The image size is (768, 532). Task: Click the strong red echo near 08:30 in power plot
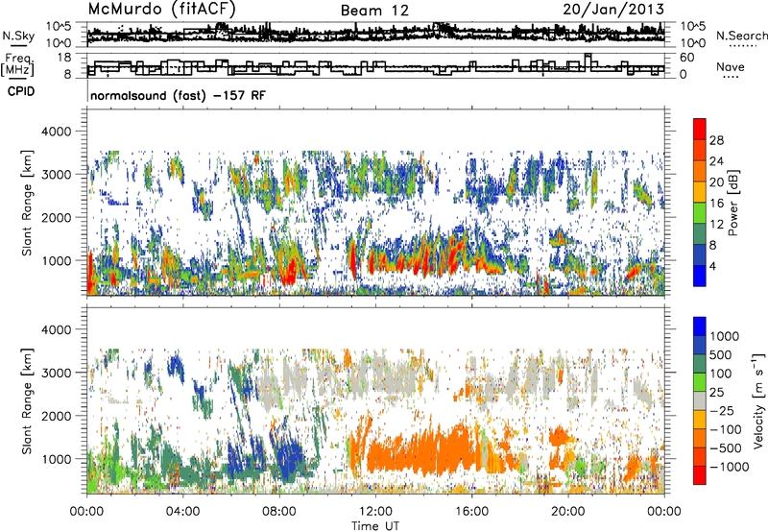pyautogui.click(x=290, y=272)
